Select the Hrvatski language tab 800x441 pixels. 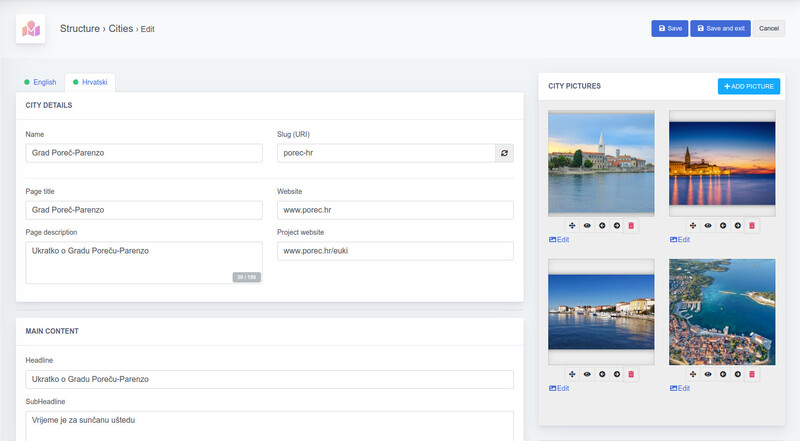[89, 82]
